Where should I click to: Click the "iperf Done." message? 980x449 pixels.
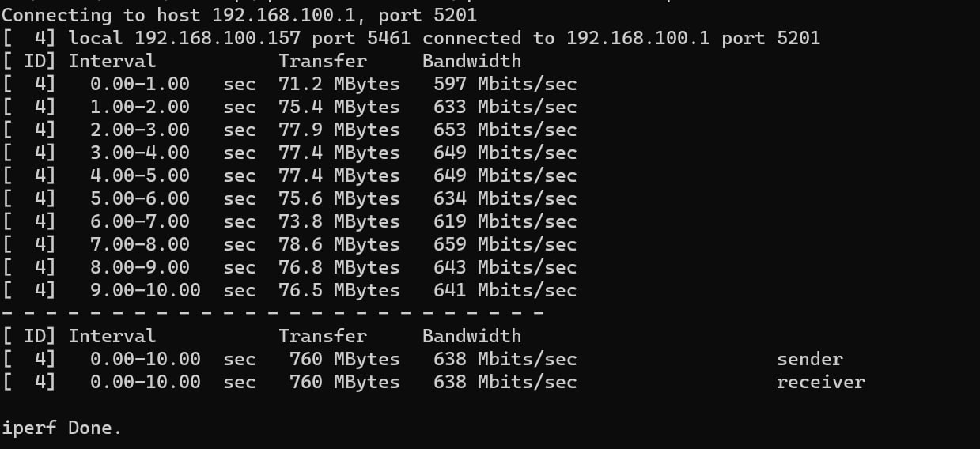click(x=62, y=428)
